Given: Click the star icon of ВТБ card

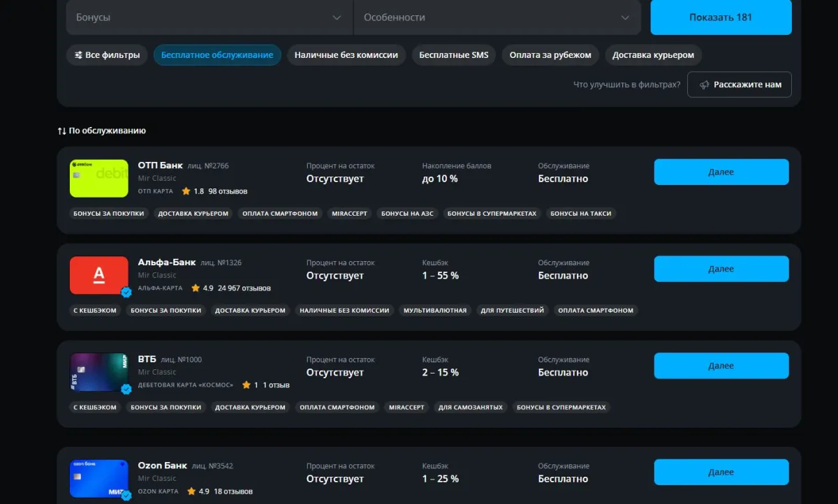Looking at the screenshot, I should point(246,385).
